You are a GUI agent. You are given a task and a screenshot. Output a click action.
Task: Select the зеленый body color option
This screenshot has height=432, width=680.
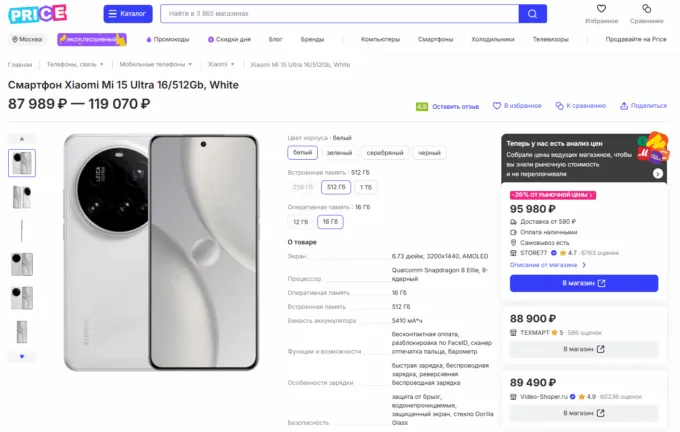[x=339, y=153]
